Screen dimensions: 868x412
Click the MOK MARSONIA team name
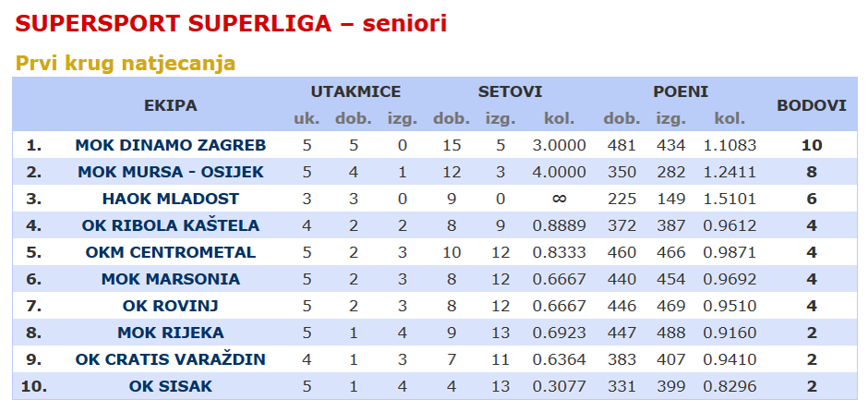[x=171, y=279]
